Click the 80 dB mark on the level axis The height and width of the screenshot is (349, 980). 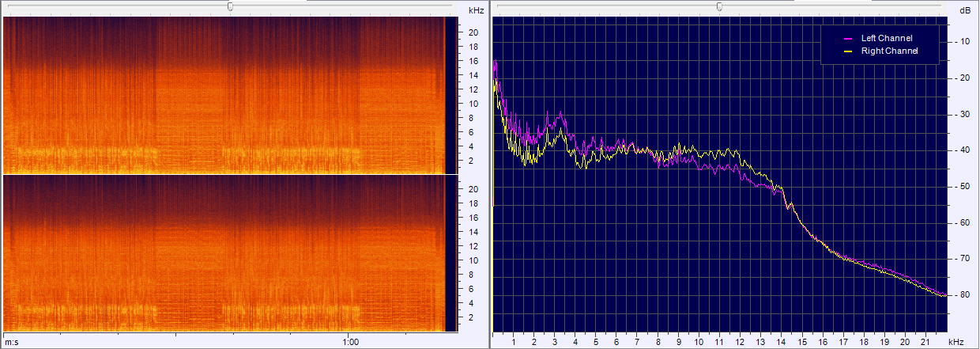coord(965,295)
